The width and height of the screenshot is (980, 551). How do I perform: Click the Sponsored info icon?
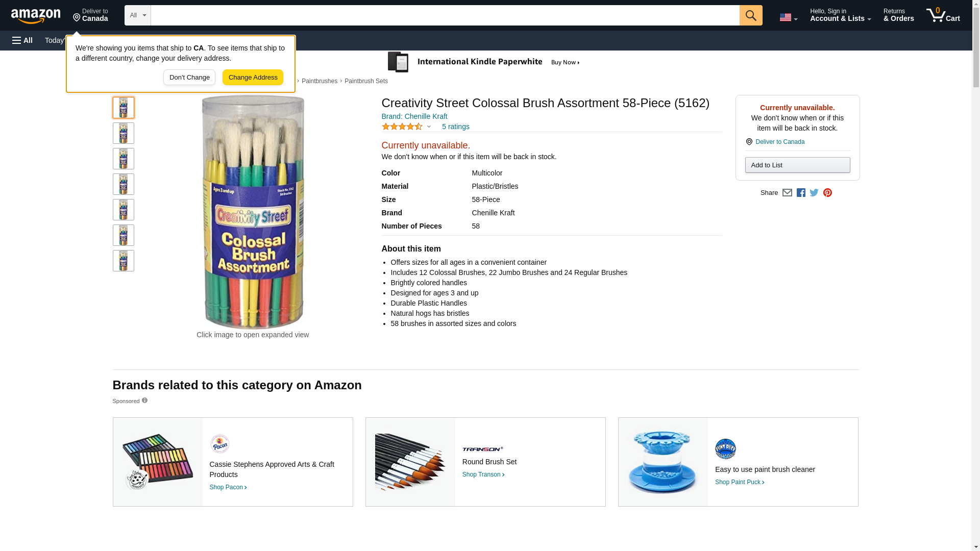[144, 400]
